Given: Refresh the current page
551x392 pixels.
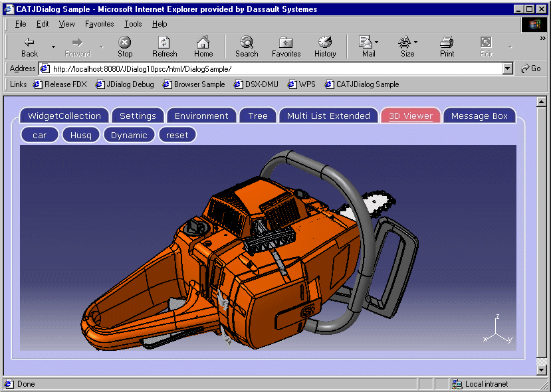Looking at the screenshot, I should (164, 47).
